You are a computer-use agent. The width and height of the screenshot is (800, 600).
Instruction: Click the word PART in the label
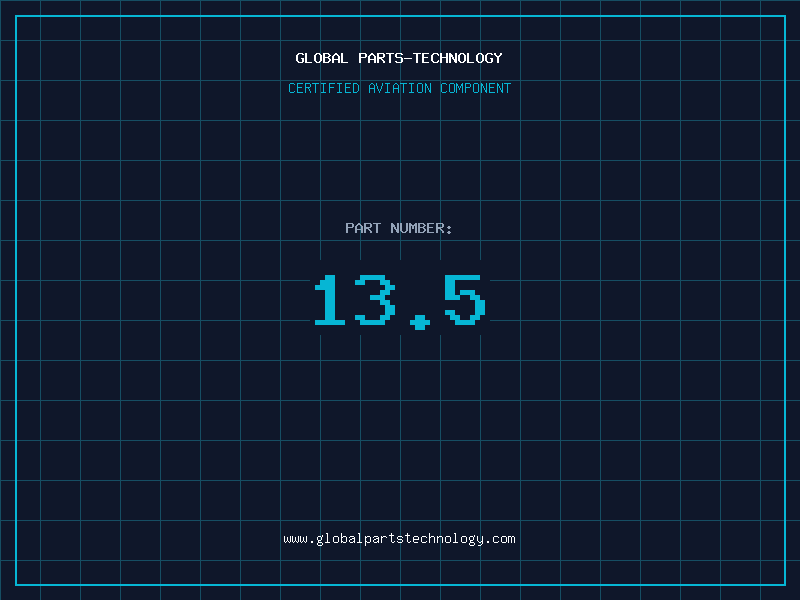pos(363,229)
